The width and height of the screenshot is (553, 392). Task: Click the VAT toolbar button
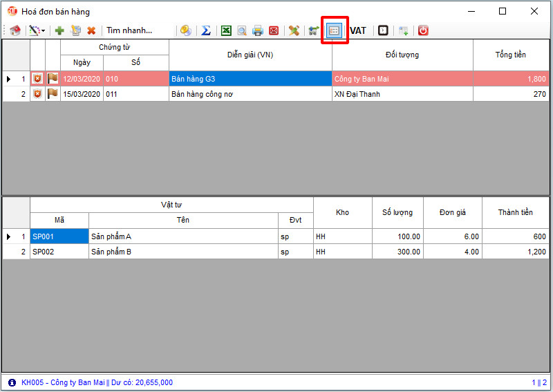[358, 31]
